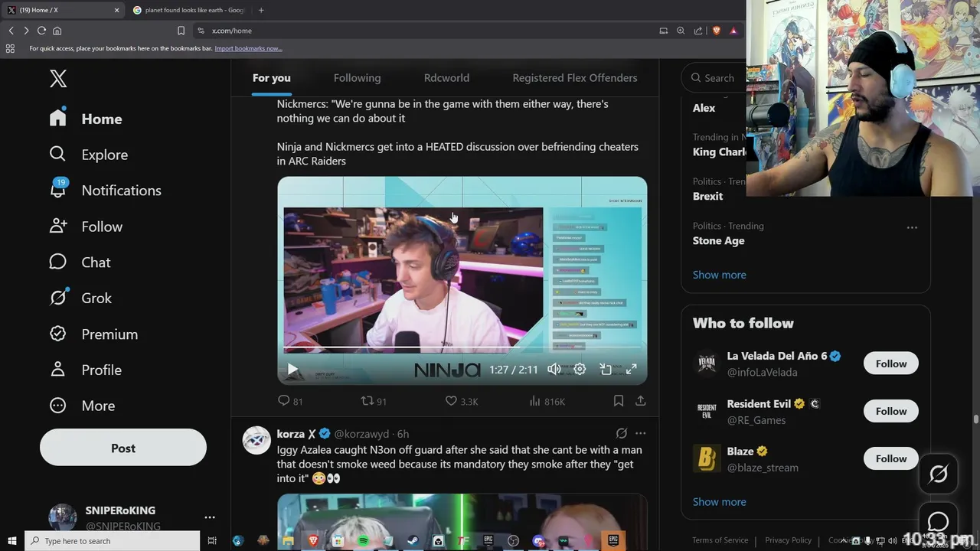Switch to the Rdcworld tab
Image resolution: width=980 pixels, height=551 pixels.
(446, 78)
